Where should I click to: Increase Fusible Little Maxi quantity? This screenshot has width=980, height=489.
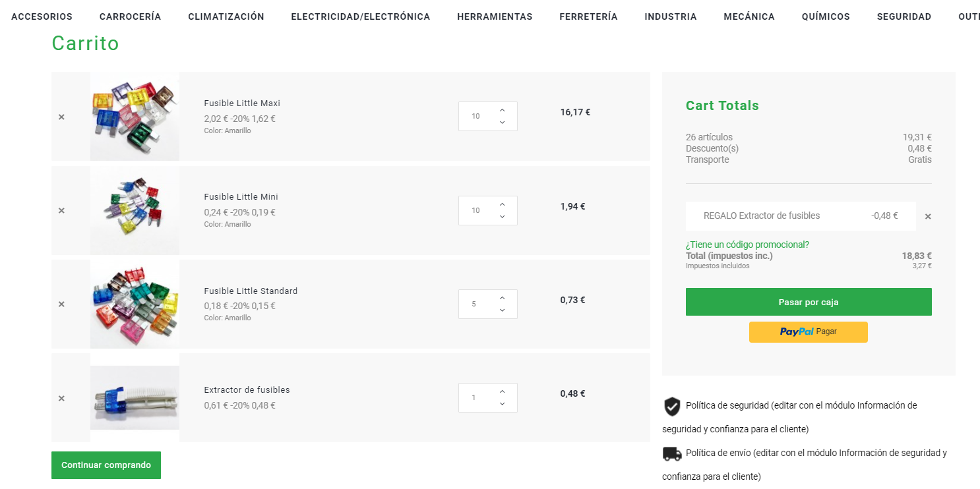[x=503, y=110]
